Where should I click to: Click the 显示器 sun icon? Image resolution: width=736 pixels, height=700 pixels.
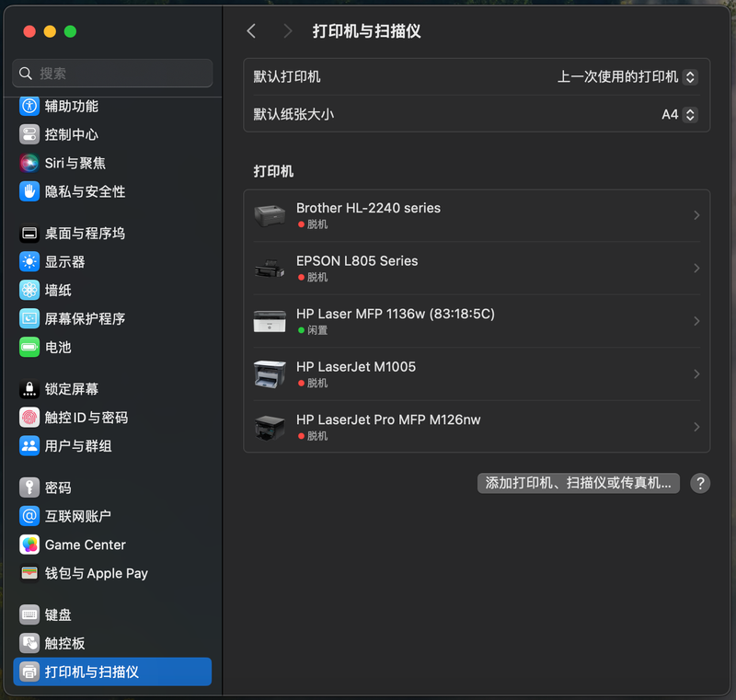29,262
